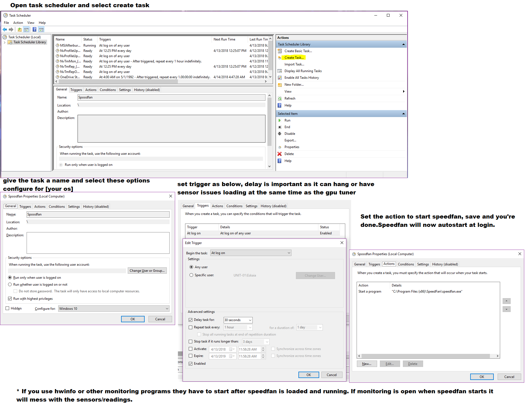Click the Create Basic Task icon
This screenshot has width=532, height=416.
pyautogui.click(x=280, y=51)
